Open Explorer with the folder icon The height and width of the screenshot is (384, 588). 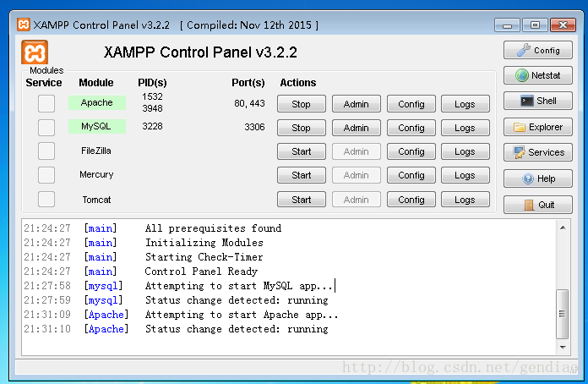point(538,127)
